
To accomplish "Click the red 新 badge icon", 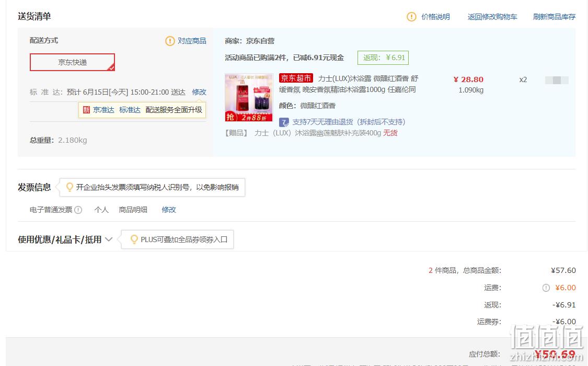I will pos(87,110).
